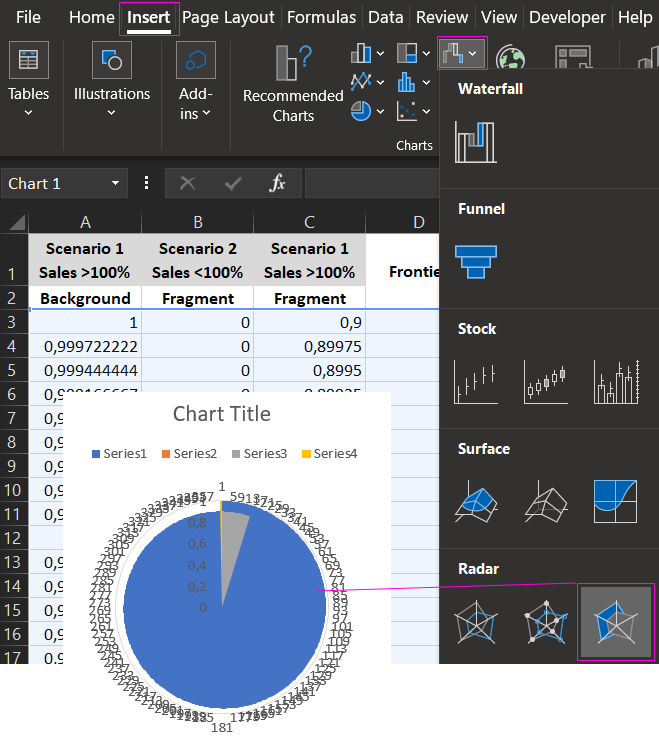
Task: Select the Contour surface chart
Action: click(x=615, y=502)
